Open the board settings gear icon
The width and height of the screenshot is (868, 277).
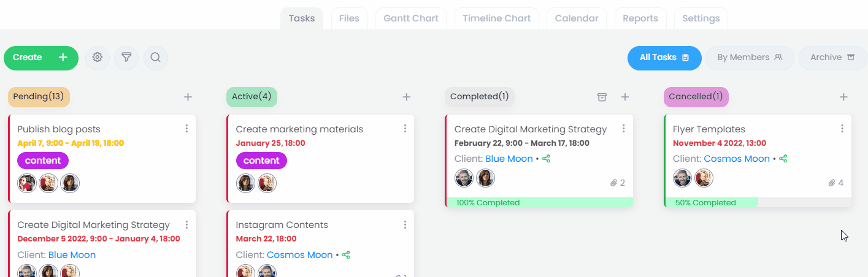pos(97,58)
